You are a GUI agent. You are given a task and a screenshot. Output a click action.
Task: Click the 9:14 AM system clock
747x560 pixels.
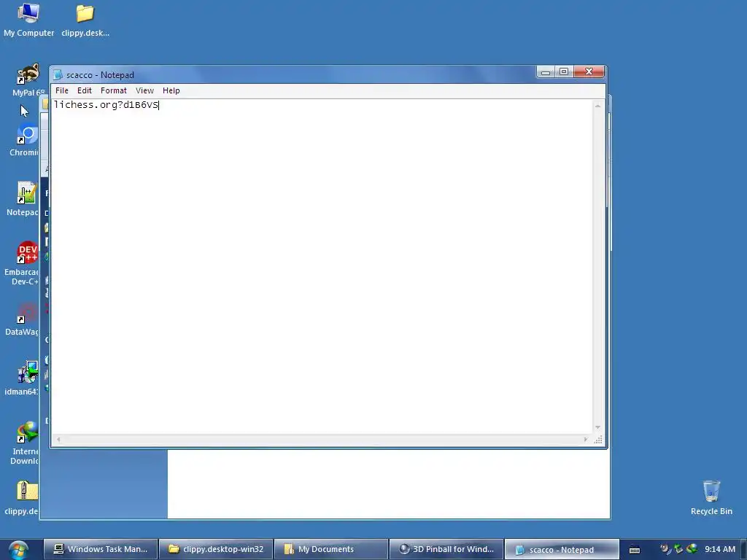(x=720, y=549)
